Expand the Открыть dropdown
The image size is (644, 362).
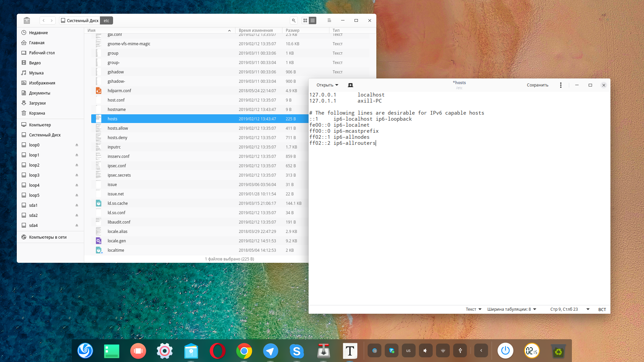tap(327, 85)
